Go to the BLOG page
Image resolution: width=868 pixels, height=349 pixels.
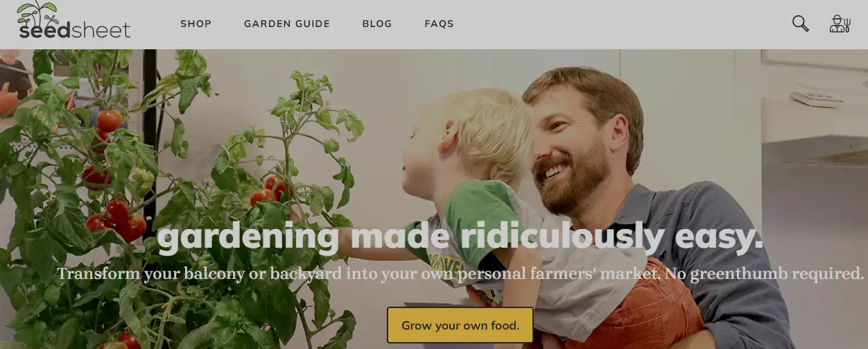coord(377,24)
